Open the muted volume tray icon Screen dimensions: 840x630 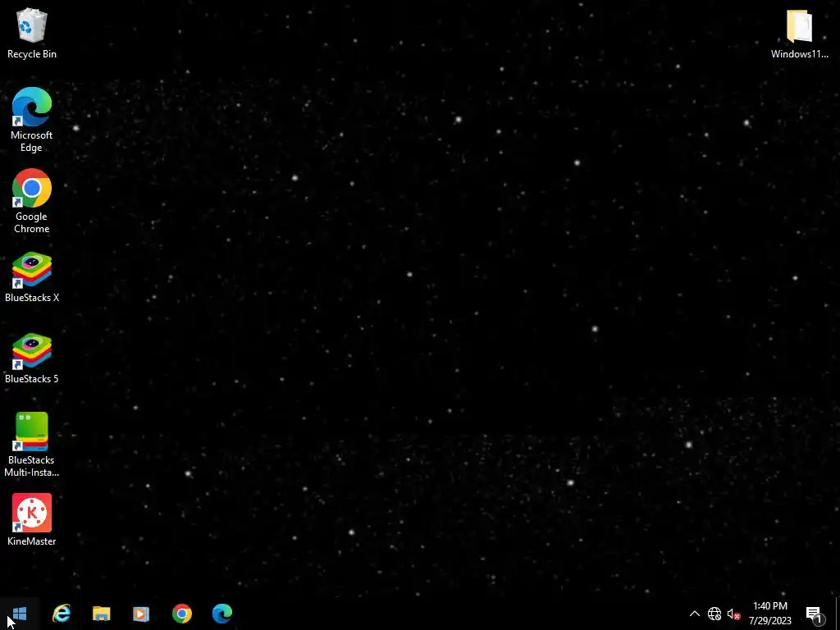[x=733, y=614]
